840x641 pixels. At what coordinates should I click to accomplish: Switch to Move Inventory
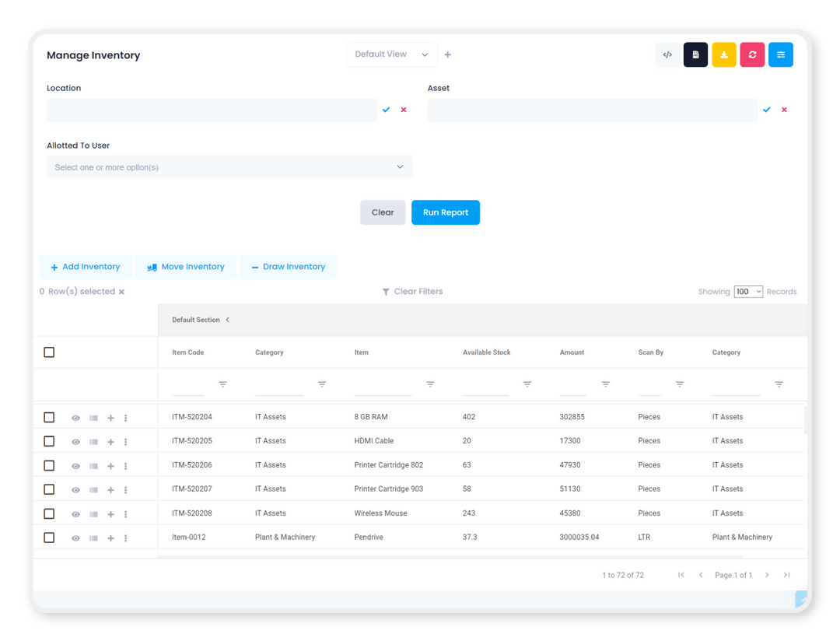pos(186,266)
